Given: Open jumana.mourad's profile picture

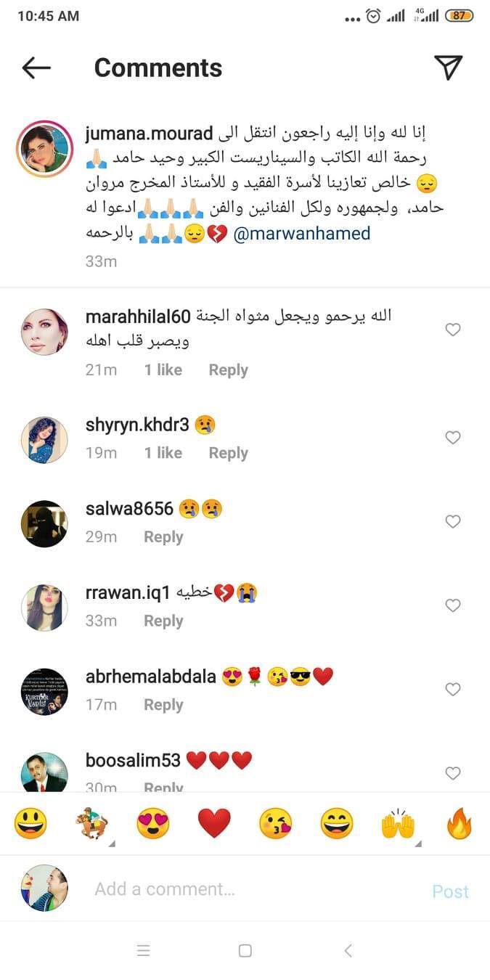Looking at the screenshot, I should tap(46, 149).
